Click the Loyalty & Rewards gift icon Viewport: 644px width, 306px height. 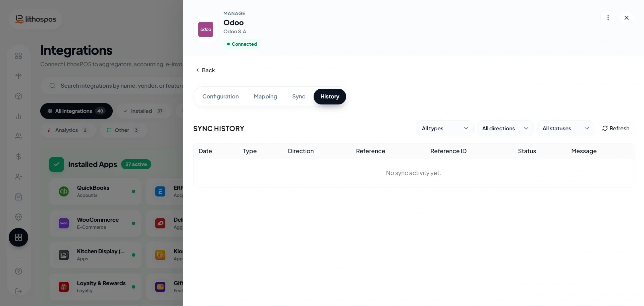click(x=64, y=287)
